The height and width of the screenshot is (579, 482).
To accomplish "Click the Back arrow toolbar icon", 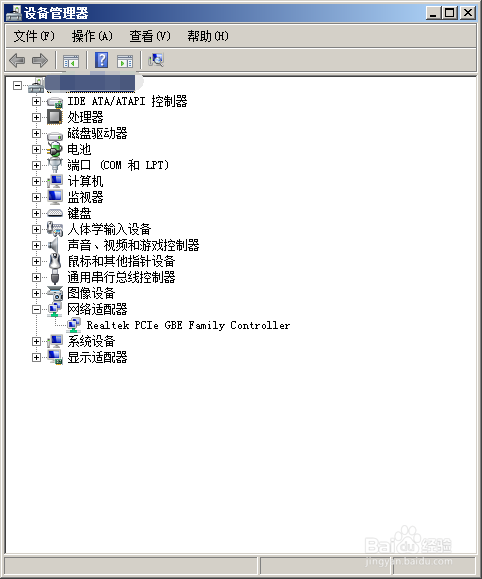I will click(17, 60).
